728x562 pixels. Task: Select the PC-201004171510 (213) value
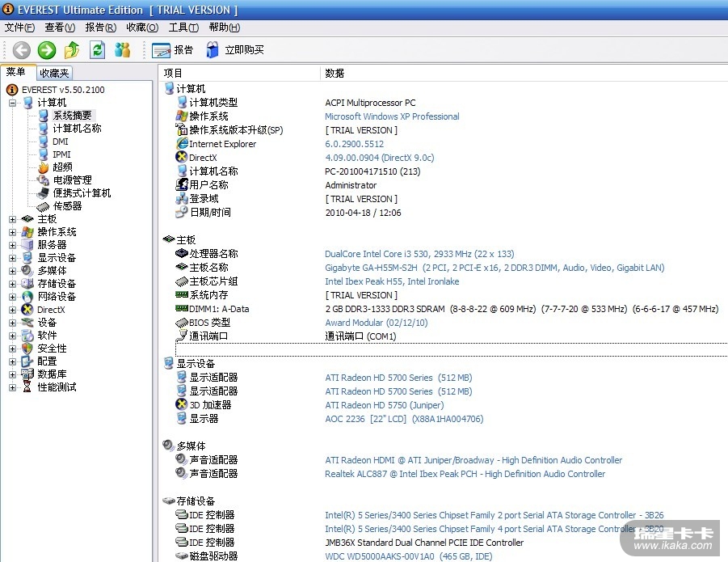click(x=372, y=171)
